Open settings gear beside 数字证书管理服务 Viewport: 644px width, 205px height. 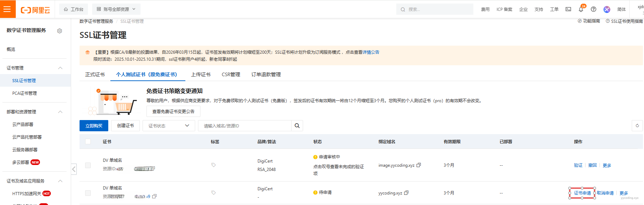pos(60,31)
